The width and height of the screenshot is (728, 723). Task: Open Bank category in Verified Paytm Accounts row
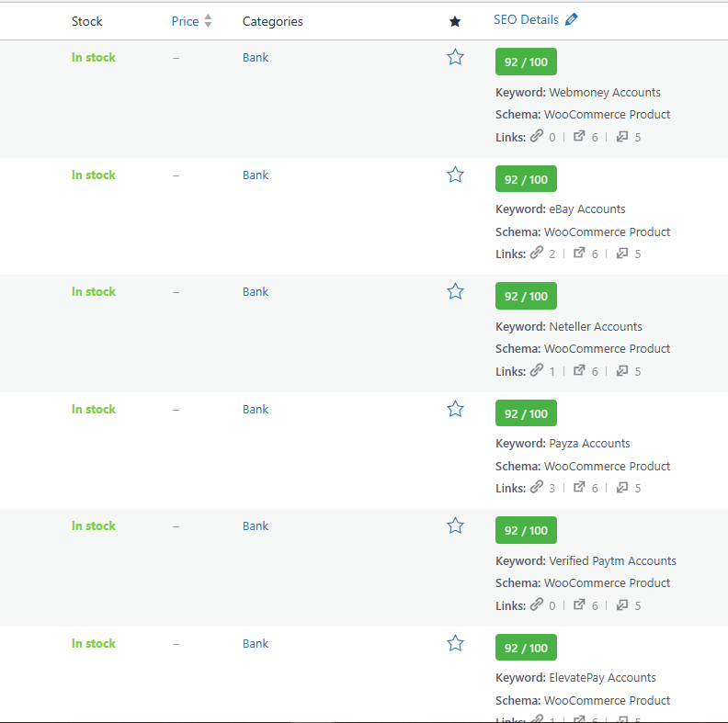[256, 525]
